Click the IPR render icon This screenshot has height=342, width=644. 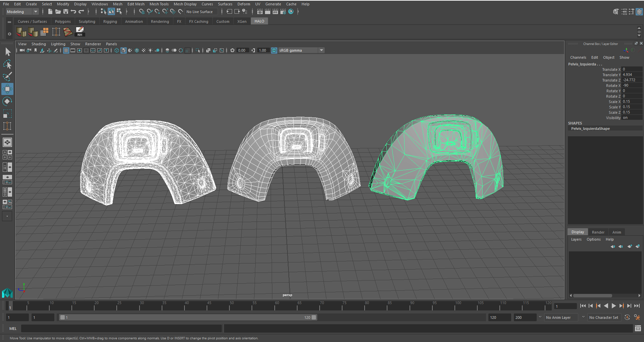click(x=275, y=12)
